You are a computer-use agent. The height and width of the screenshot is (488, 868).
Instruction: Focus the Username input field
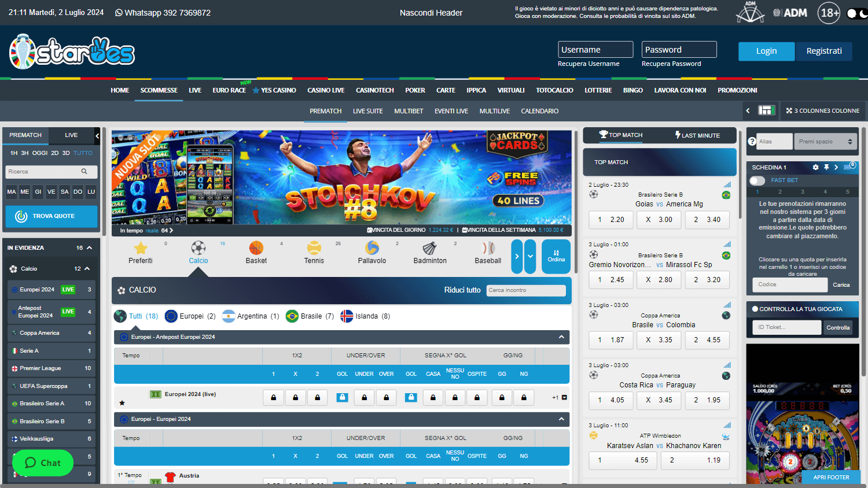tap(595, 50)
